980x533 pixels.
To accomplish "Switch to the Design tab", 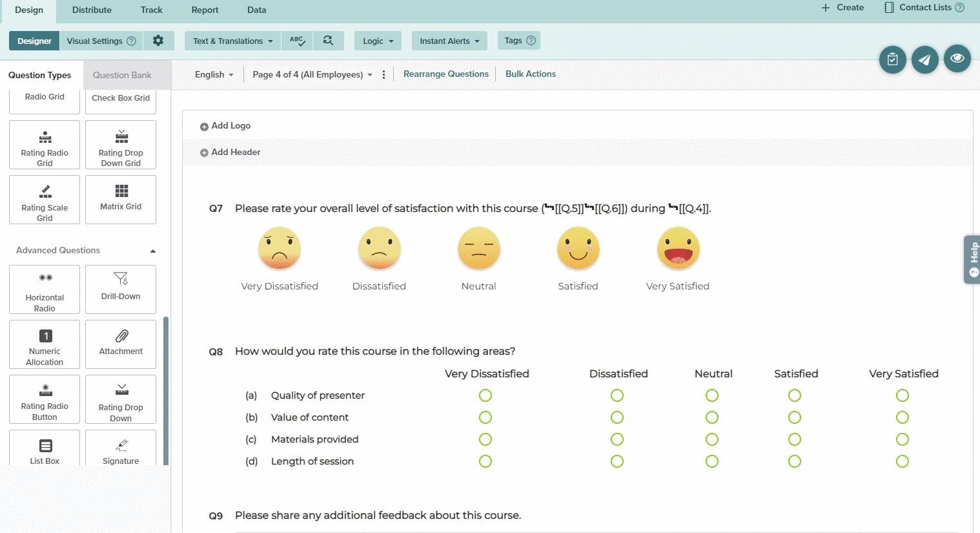I will 28,11.
